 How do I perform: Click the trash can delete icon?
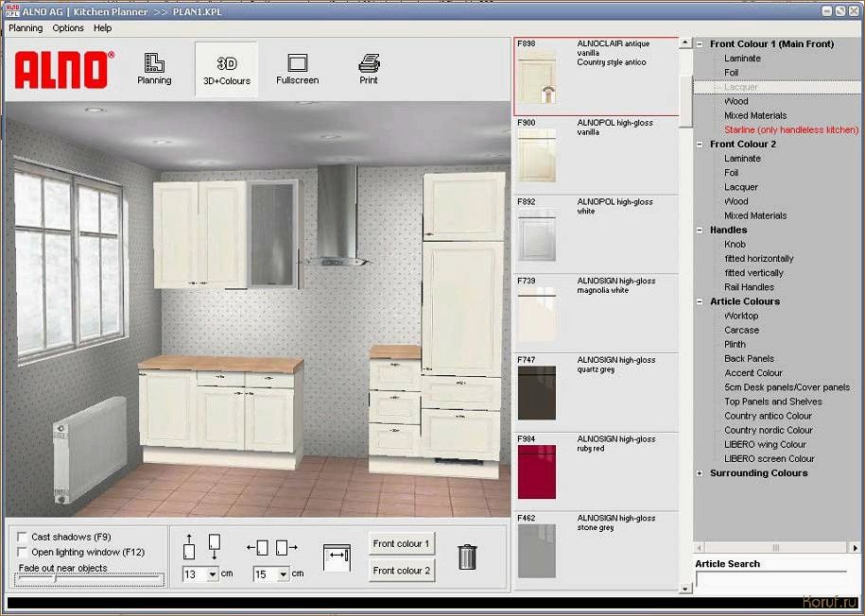point(466,556)
